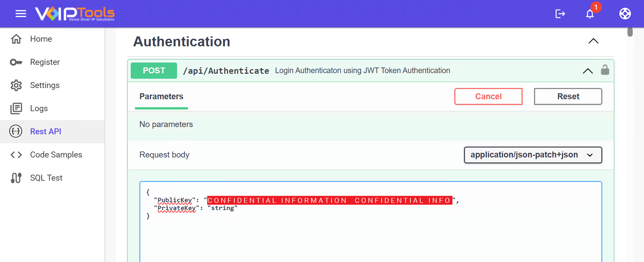
Task: Click the Code Samples brackets icon
Action: (x=16, y=155)
